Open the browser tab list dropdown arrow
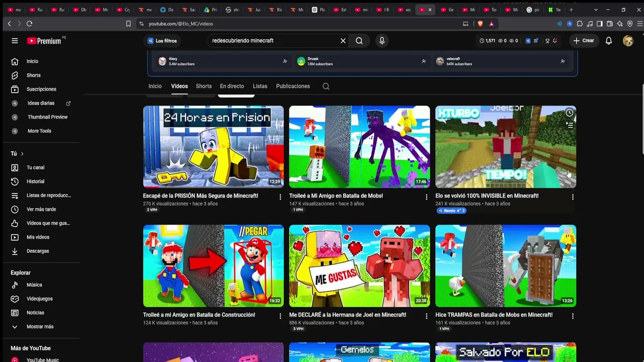 tap(596, 10)
